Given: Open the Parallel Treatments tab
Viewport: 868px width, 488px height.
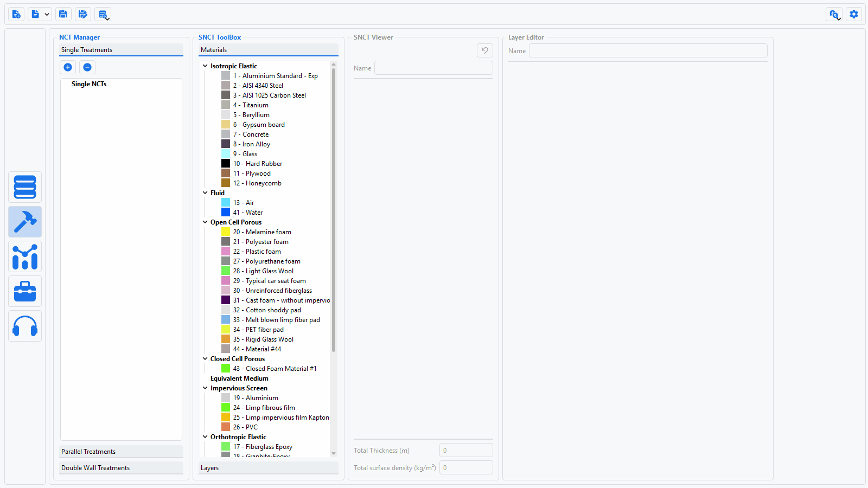Looking at the screenshot, I should (x=121, y=452).
